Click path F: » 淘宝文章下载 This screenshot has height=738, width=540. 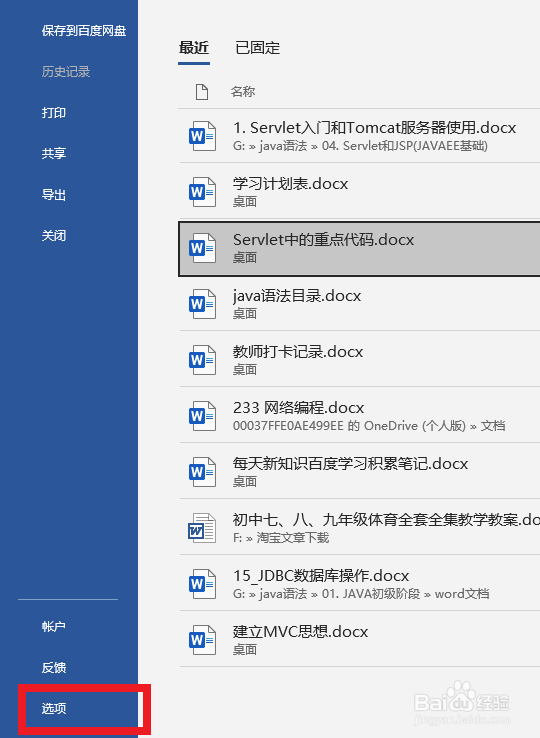(281, 537)
